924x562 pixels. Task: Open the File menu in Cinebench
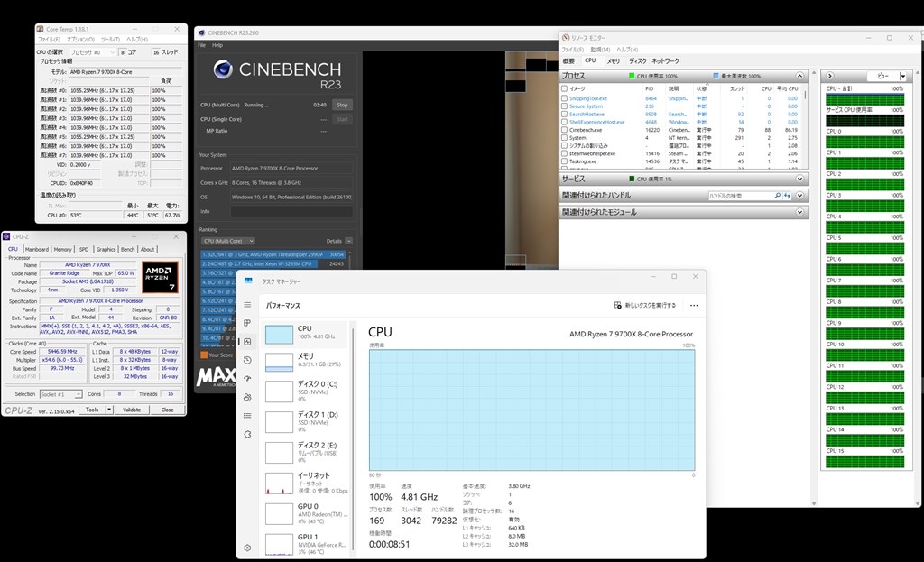pos(201,45)
